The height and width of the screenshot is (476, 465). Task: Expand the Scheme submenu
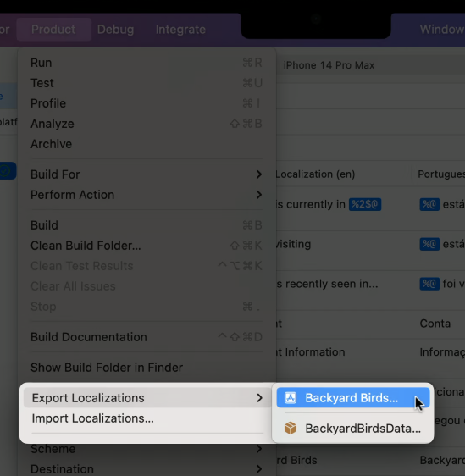pos(147,449)
